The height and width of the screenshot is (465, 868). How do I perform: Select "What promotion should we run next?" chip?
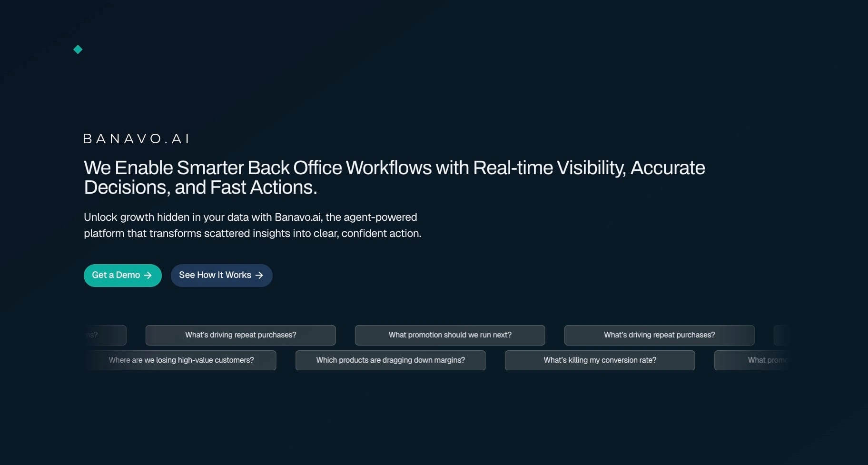(x=450, y=335)
